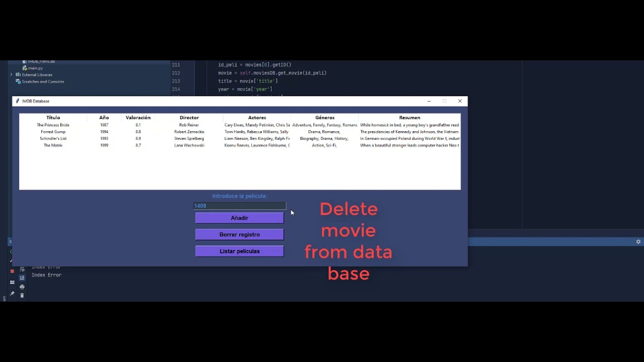Select External Libraries in project tree

pyautogui.click(x=37, y=74)
